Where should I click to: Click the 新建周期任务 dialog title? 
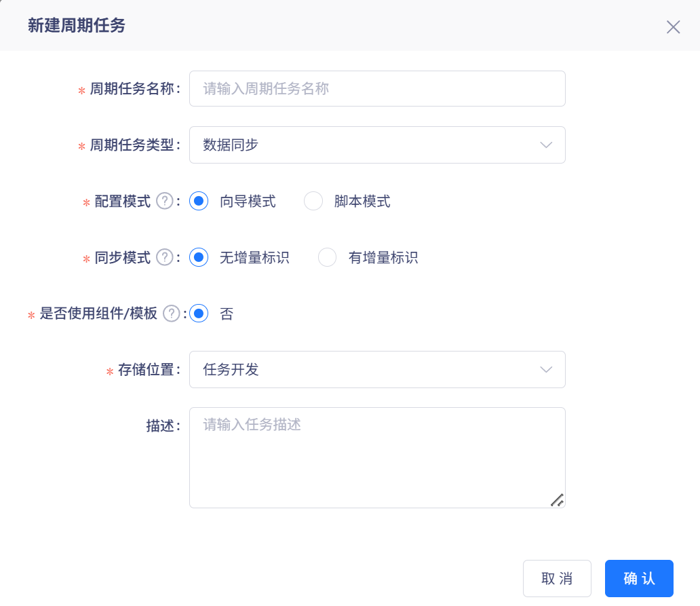pos(76,26)
